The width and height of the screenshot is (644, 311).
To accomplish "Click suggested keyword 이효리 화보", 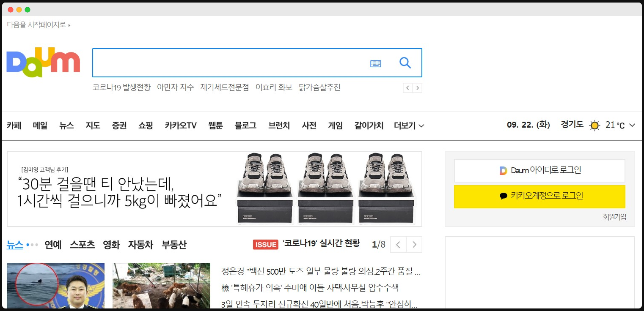I will click(274, 87).
